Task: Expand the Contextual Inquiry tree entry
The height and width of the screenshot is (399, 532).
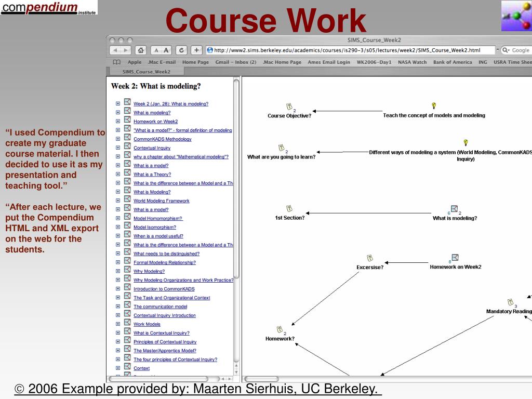Action: [x=118, y=148]
